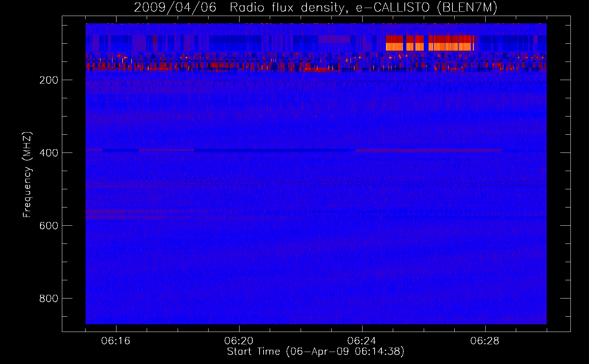Click the '06:16' time tick label
The height and width of the screenshot is (364, 589).
click(116, 341)
